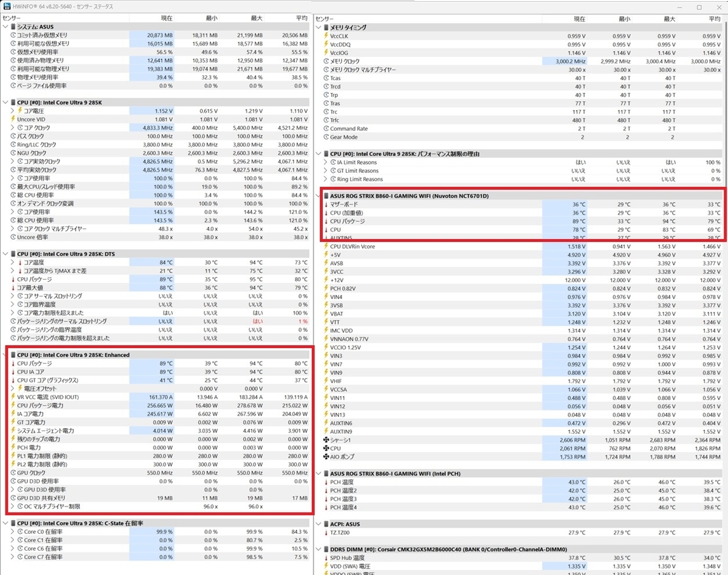
Task: Click lightning icon beside Uncore VID
Action: coord(13,119)
